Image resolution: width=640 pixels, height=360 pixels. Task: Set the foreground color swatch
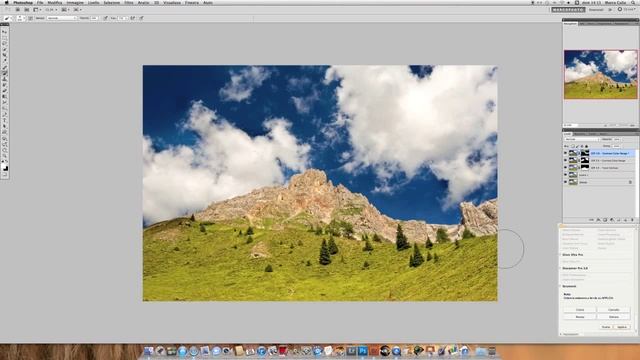4,166
